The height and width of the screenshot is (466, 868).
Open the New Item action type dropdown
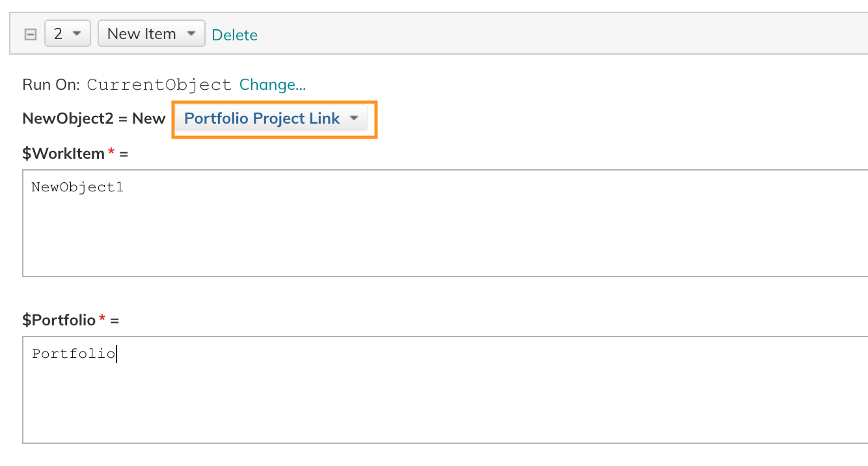[x=151, y=33]
